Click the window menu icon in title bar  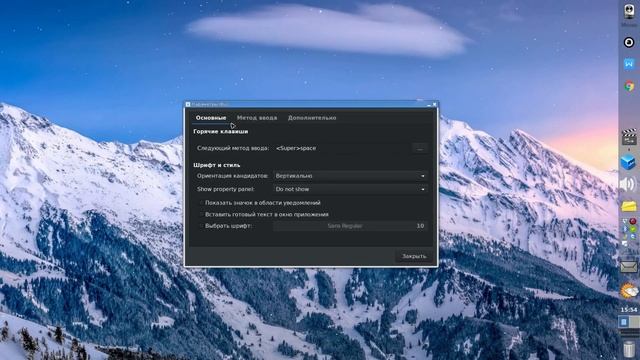188,104
